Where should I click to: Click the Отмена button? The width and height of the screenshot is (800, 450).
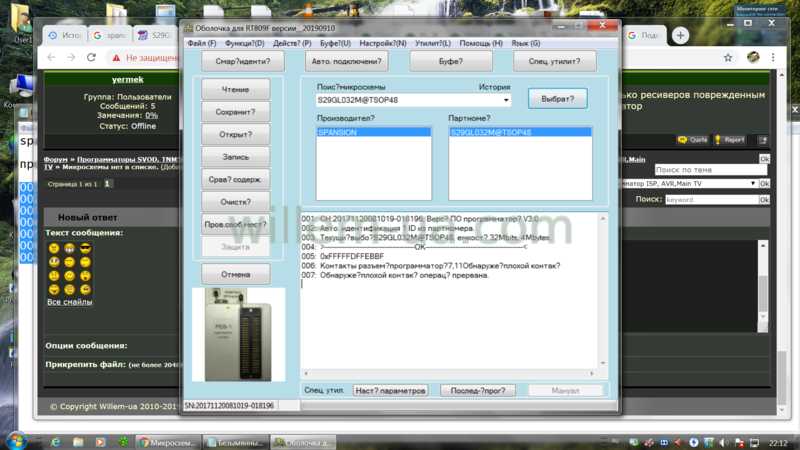[235, 274]
